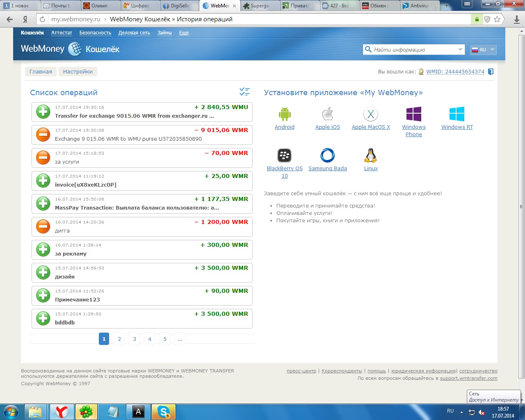Click the plus icon on the за рекламу row
This screenshot has height=420, width=525.
pos(43,249)
